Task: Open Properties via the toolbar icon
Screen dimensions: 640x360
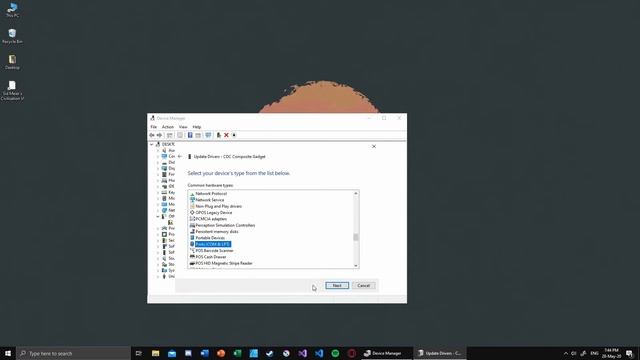Action: (180, 135)
